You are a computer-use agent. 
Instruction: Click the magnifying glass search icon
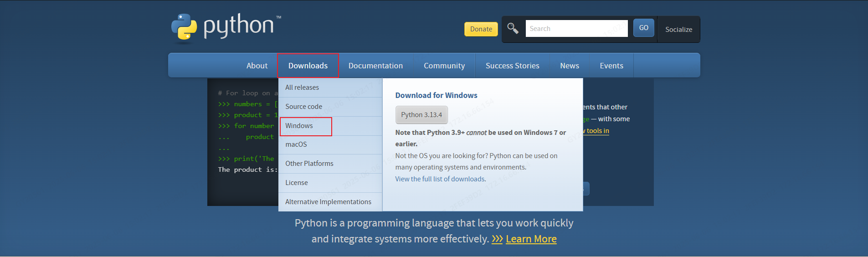[513, 28]
